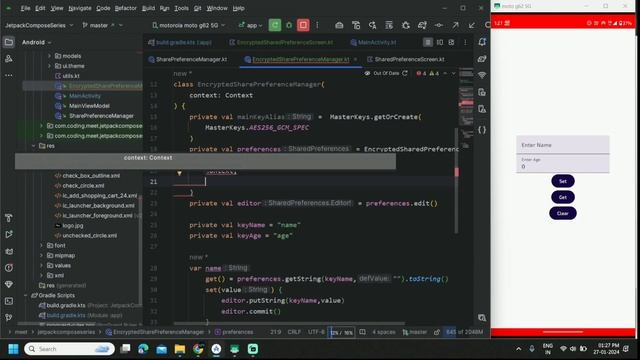Image resolution: width=640 pixels, height=360 pixels.
Task: Click the 4 spaces indent status
Action: [384, 332]
